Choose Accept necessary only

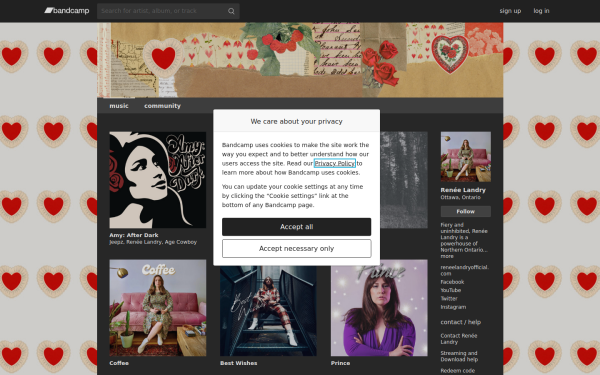coord(297,249)
